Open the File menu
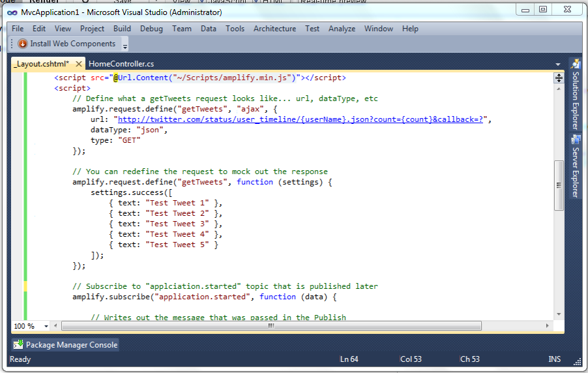588x373 pixels. pos(18,29)
